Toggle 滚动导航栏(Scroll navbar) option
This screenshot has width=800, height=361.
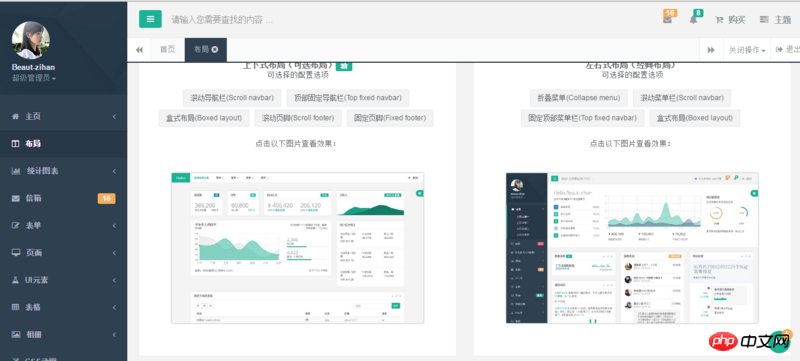(232, 98)
